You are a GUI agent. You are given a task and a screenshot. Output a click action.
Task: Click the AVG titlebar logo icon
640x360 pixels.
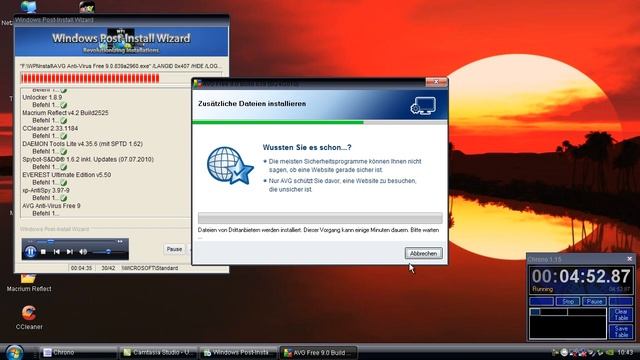[x=198, y=83]
